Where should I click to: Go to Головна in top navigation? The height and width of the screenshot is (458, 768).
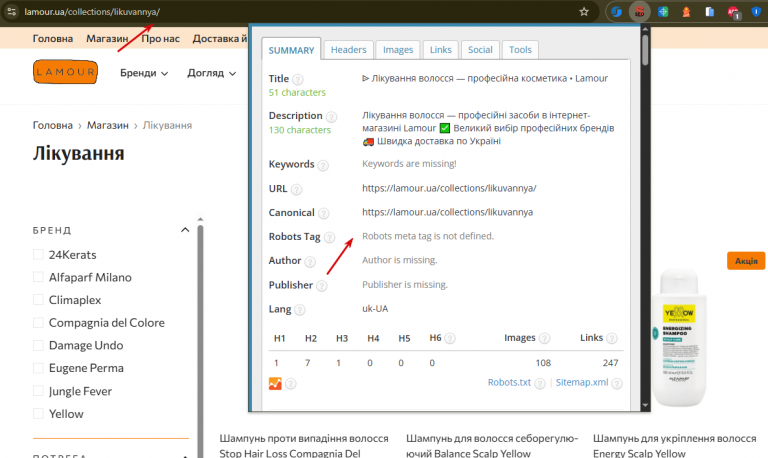tap(53, 38)
